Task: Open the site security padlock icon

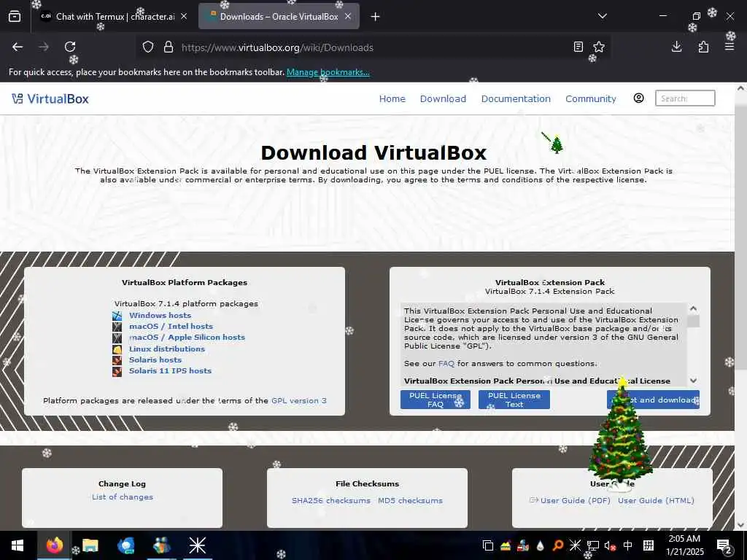Action: [x=169, y=47]
